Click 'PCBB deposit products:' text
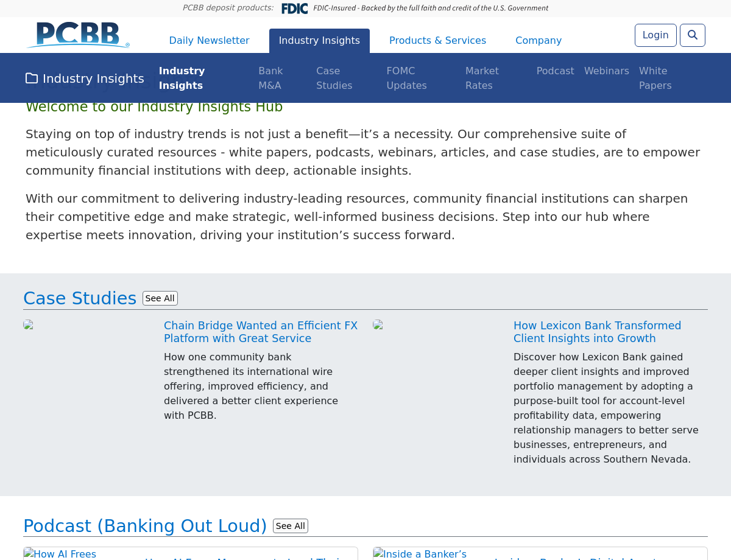The height and width of the screenshot is (560, 731). tap(228, 8)
